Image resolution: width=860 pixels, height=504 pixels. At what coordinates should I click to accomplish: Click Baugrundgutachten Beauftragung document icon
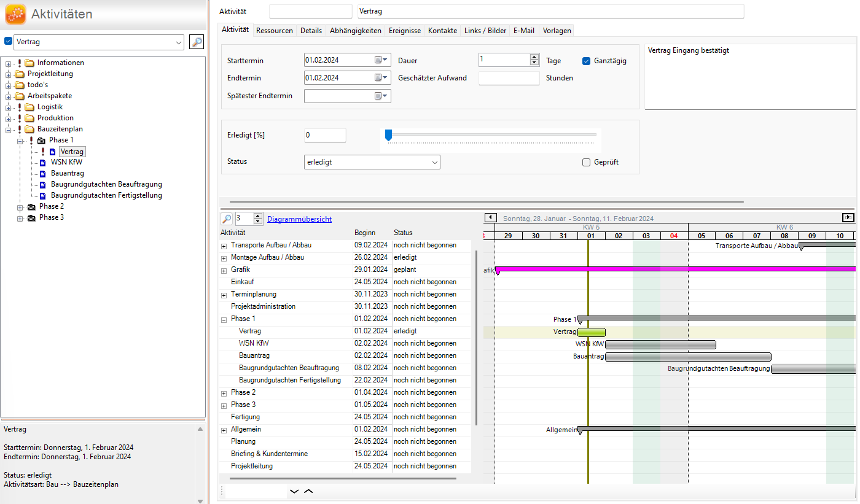pyautogui.click(x=42, y=185)
